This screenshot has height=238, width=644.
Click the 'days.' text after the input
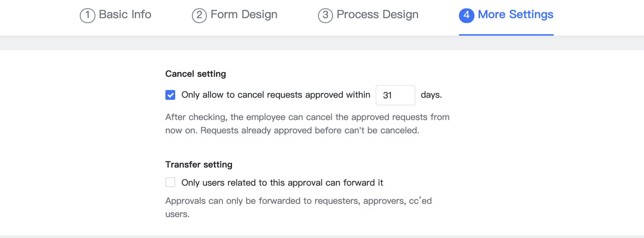tap(431, 95)
